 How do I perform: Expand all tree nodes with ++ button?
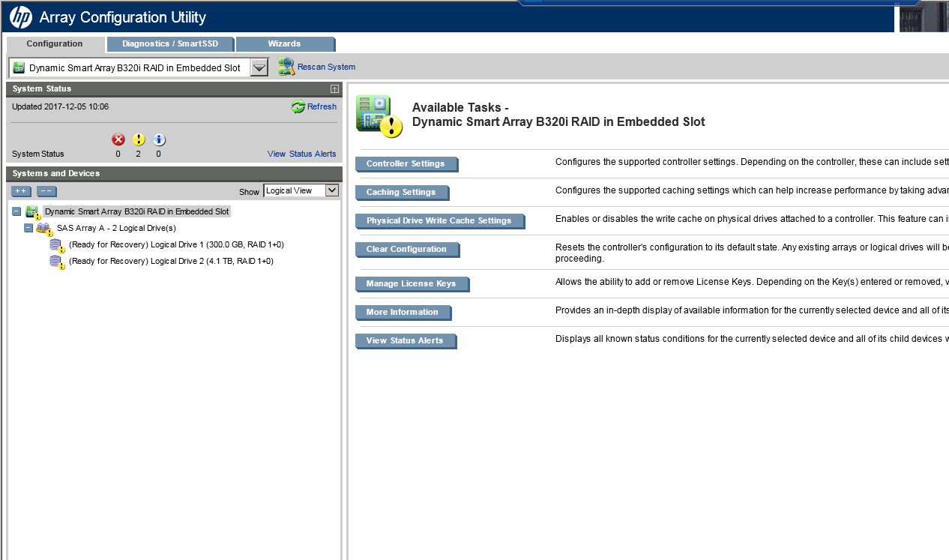(21, 191)
